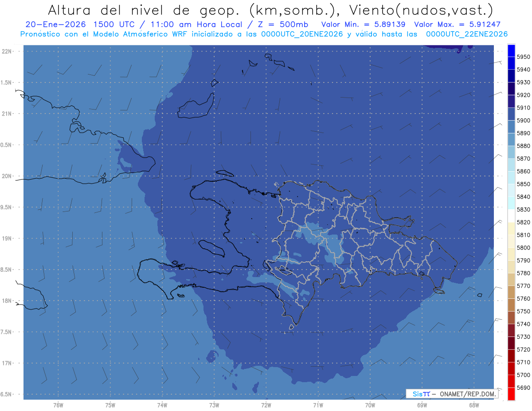Click the 'Valor Min. = 5.89139' text

[364, 25]
